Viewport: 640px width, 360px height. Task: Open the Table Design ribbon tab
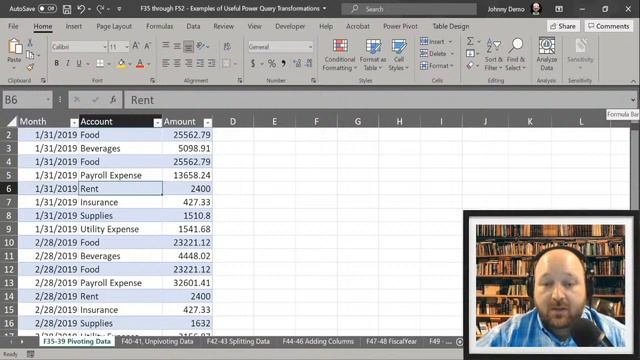click(451, 26)
